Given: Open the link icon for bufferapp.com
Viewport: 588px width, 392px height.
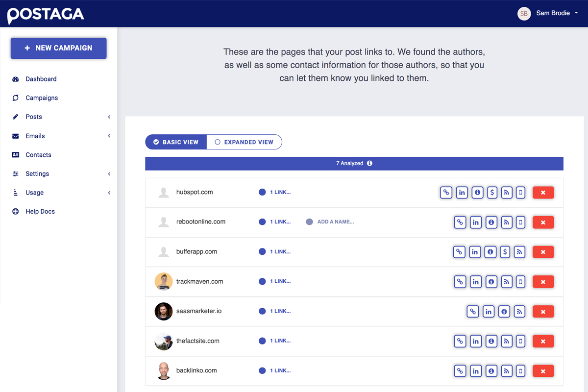Looking at the screenshot, I should point(459,252).
